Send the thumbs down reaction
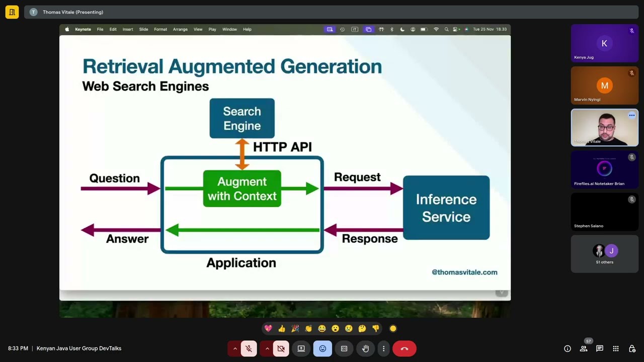 tap(375, 328)
